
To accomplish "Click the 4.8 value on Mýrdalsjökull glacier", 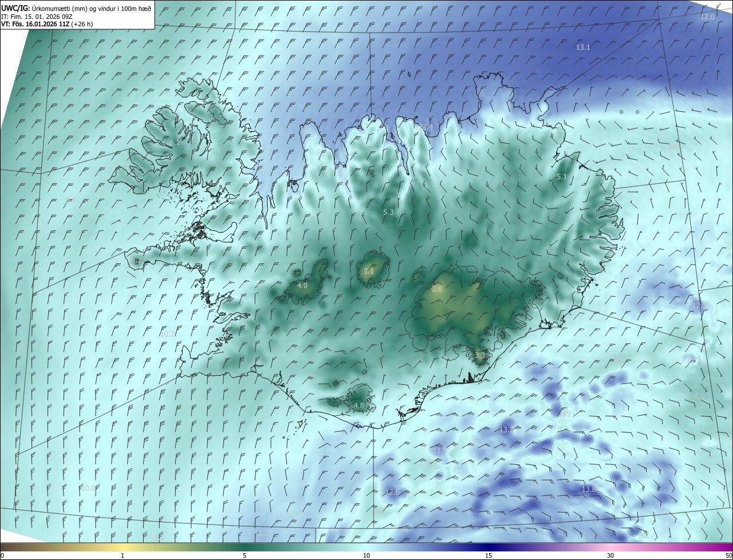I will tap(359, 405).
